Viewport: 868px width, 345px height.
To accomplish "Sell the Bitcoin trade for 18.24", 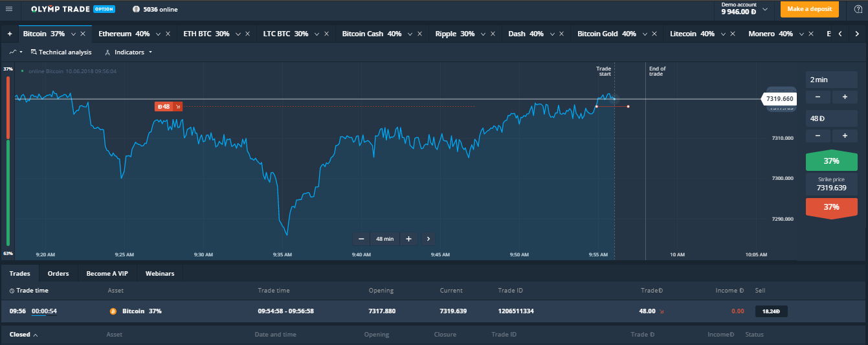I will tap(772, 311).
